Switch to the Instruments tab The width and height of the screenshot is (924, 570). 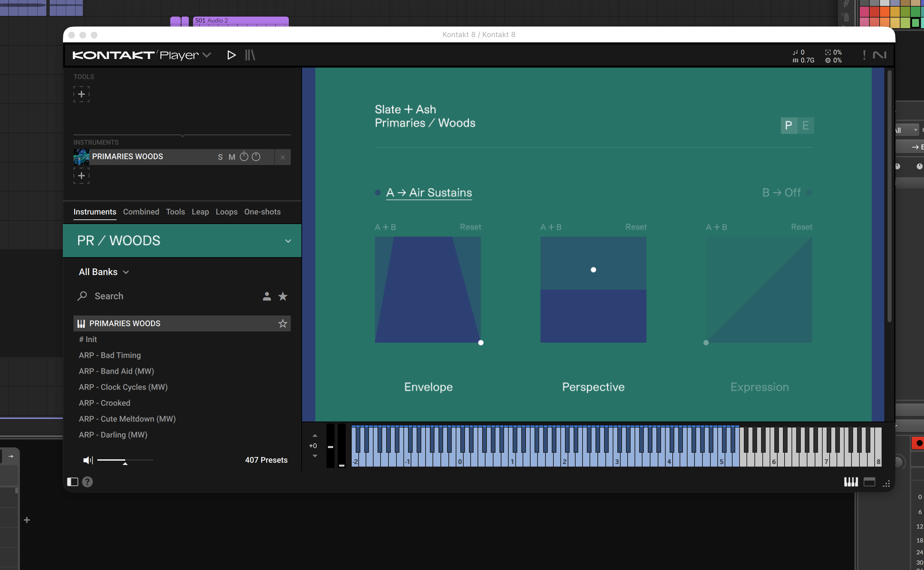coord(95,212)
